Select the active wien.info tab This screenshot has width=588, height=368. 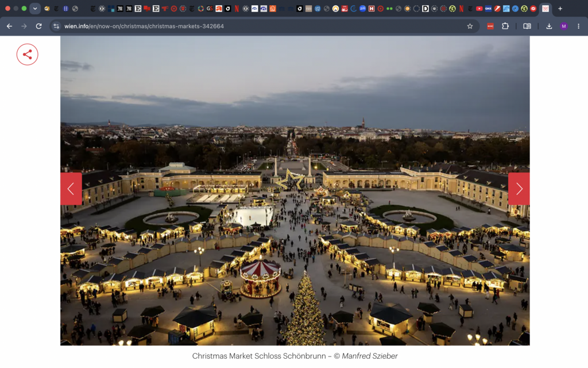click(x=546, y=8)
